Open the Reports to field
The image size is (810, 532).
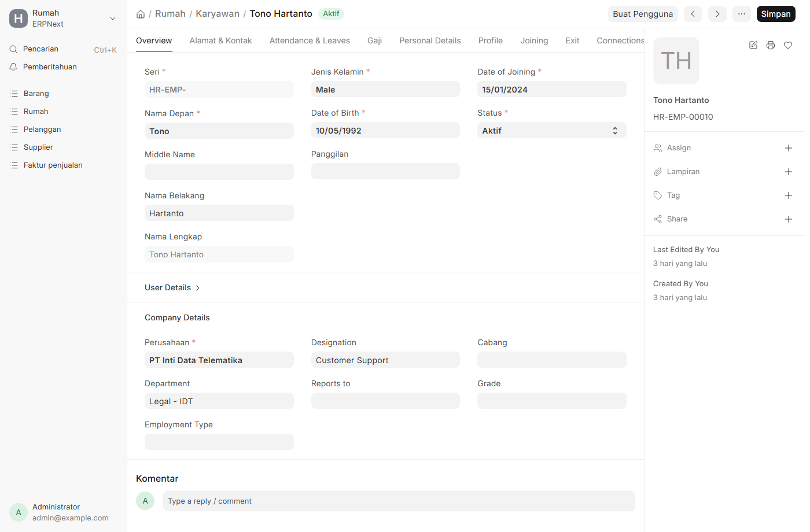(385, 401)
